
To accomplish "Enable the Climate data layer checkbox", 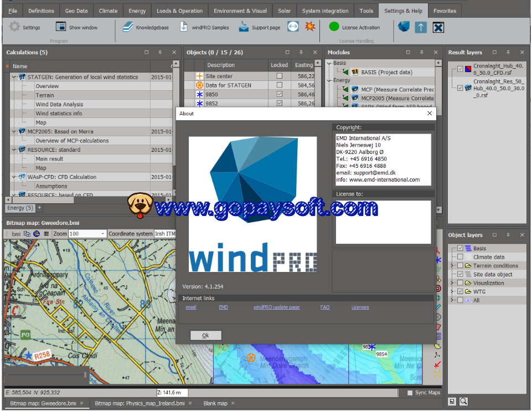I will 460,257.
